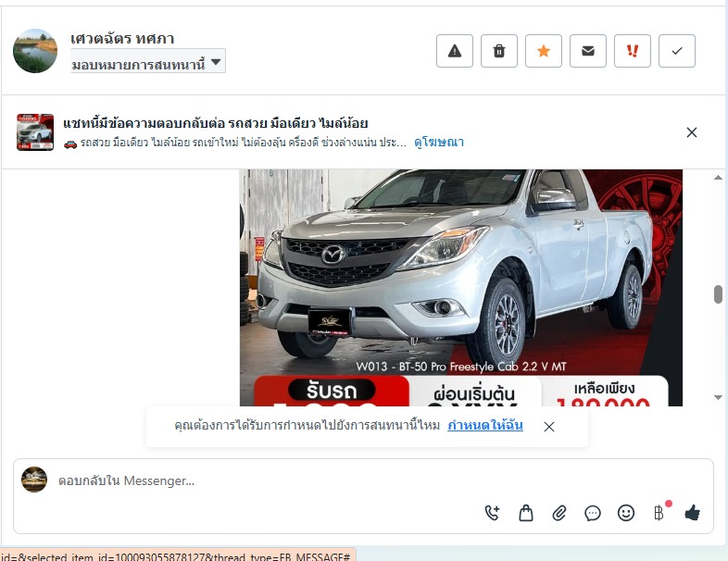This screenshot has width=728, height=561.
Task: Open the ad thumbnail in banner
Action: [x=35, y=132]
